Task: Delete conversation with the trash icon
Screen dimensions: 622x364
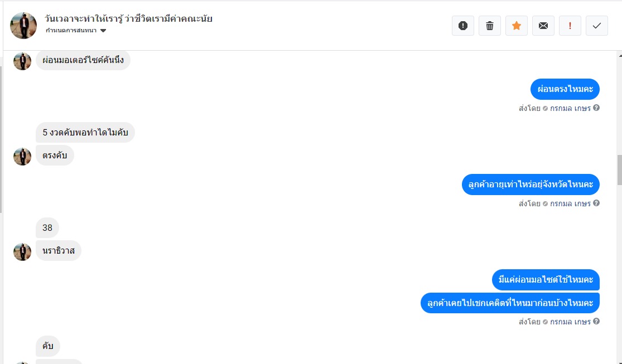Action: click(x=489, y=26)
